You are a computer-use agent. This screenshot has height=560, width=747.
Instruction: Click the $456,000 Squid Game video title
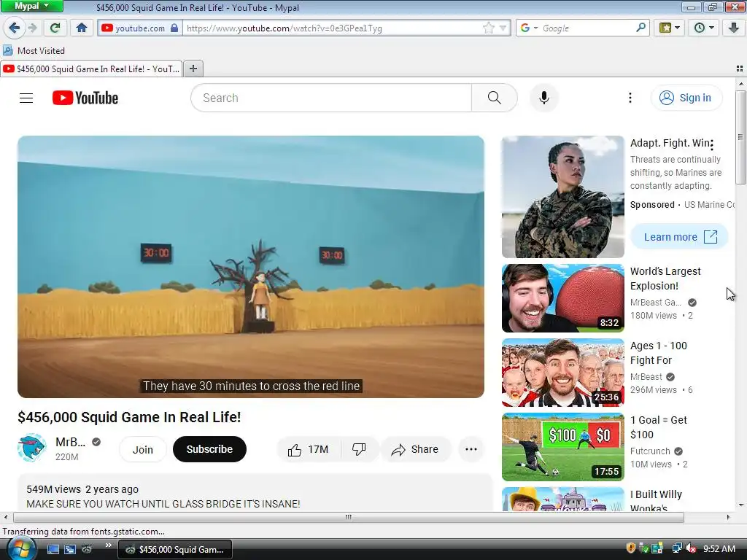tap(129, 417)
